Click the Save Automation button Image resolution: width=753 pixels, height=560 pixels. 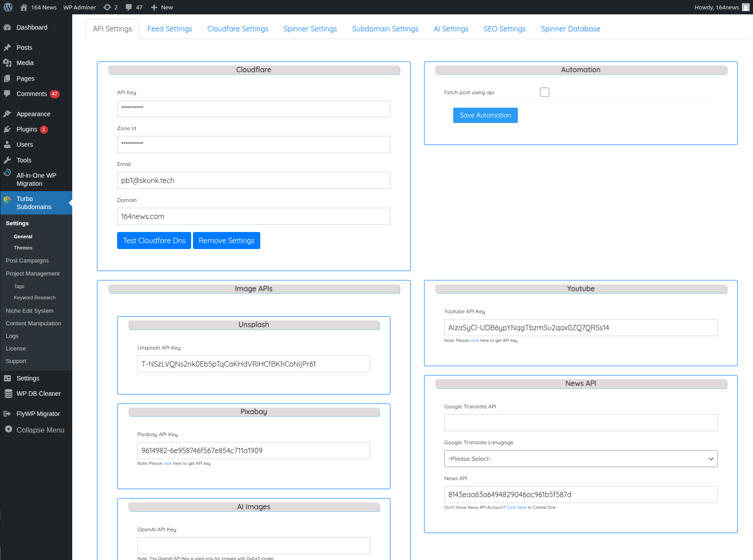click(485, 115)
